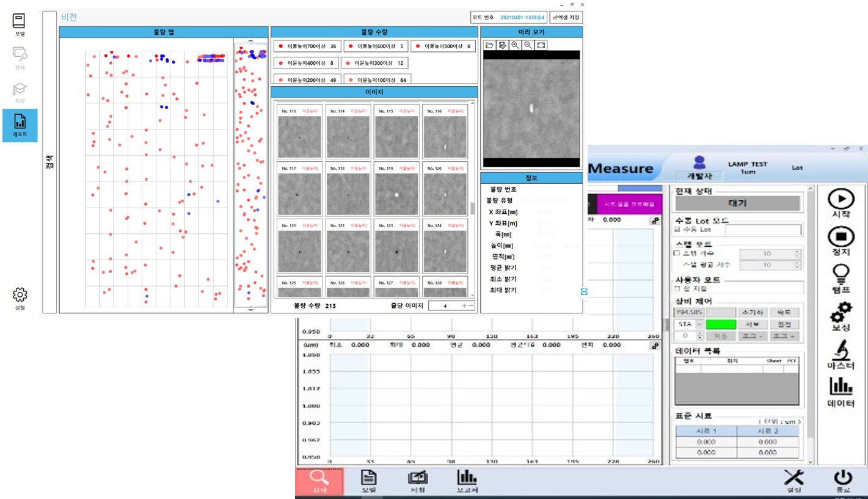
Task: Open 설정 wrench icon in Measure bottom bar
Action: [x=793, y=481]
